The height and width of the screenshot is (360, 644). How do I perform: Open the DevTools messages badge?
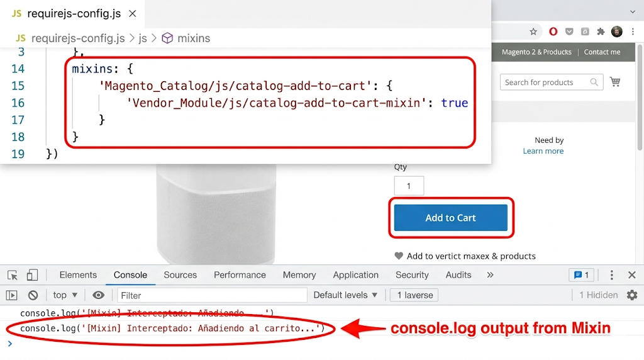point(581,275)
